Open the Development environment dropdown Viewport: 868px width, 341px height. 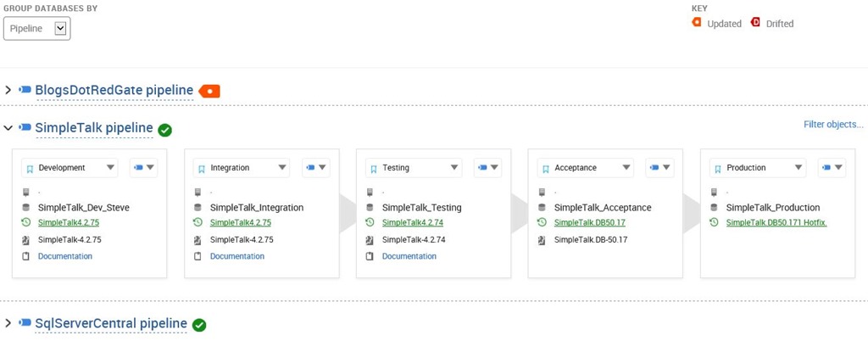coord(69,168)
